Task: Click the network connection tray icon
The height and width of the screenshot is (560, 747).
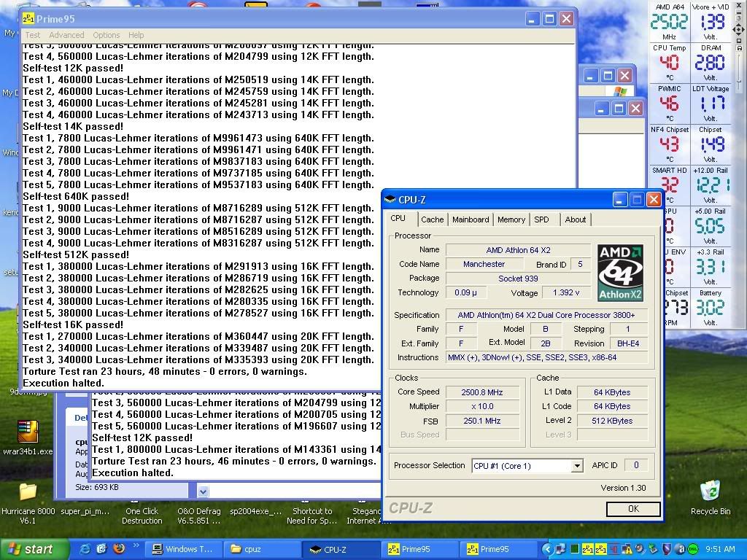Action: pos(561,549)
